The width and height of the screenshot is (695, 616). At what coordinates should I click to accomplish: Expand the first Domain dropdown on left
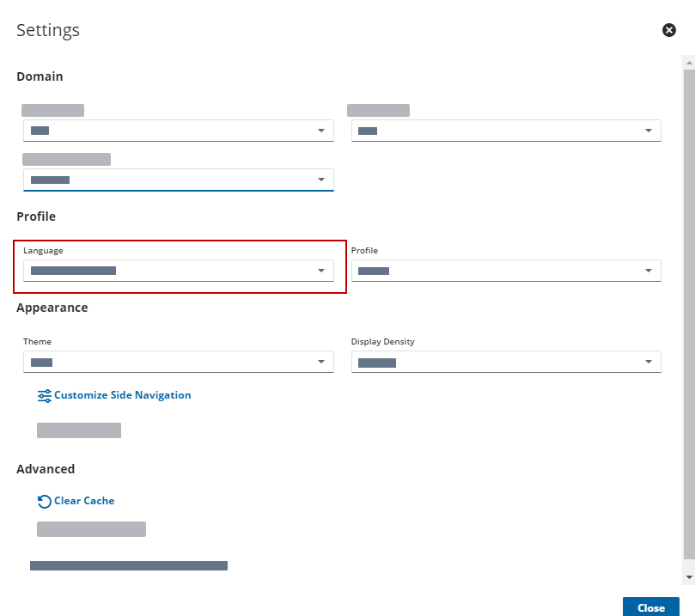tap(178, 131)
